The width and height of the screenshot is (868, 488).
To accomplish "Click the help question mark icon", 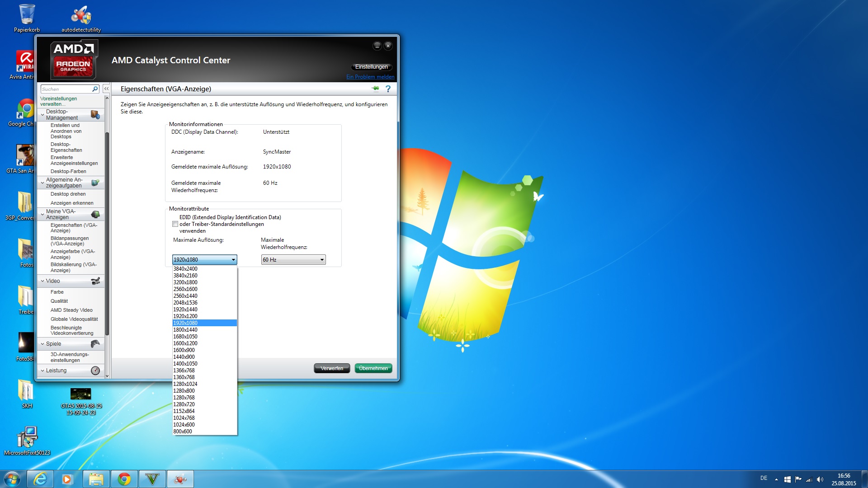I will [388, 89].
